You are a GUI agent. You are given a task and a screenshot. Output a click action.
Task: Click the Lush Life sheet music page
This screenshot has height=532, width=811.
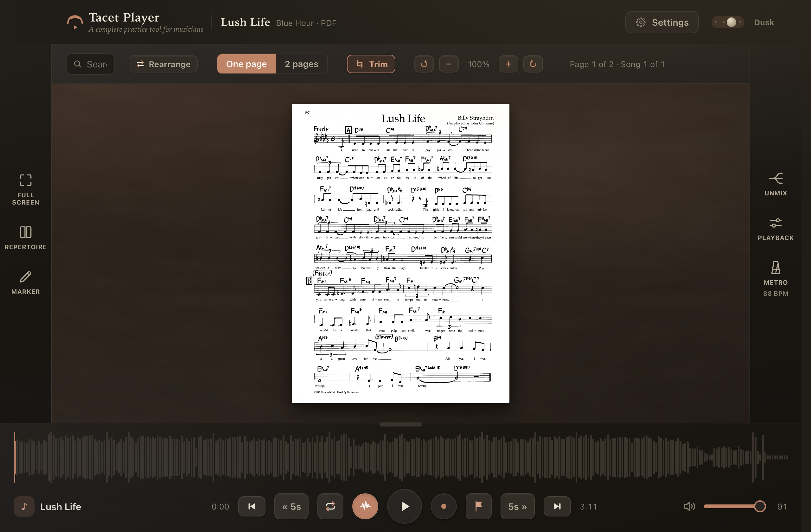(401, 253)
